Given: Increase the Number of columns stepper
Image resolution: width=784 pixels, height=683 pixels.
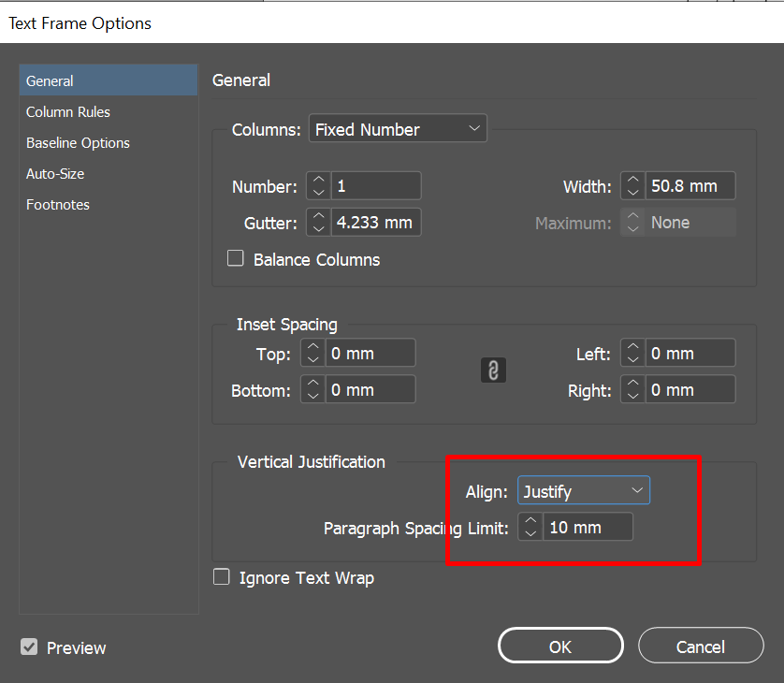Looking at the screenshot, I should [x=318, y=180].
